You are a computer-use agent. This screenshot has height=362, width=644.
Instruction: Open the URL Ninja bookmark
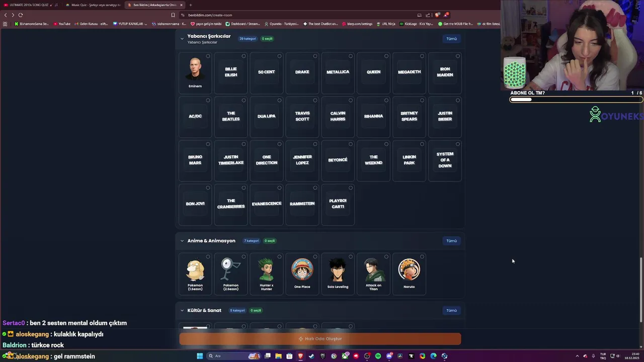tap(385, 24)
